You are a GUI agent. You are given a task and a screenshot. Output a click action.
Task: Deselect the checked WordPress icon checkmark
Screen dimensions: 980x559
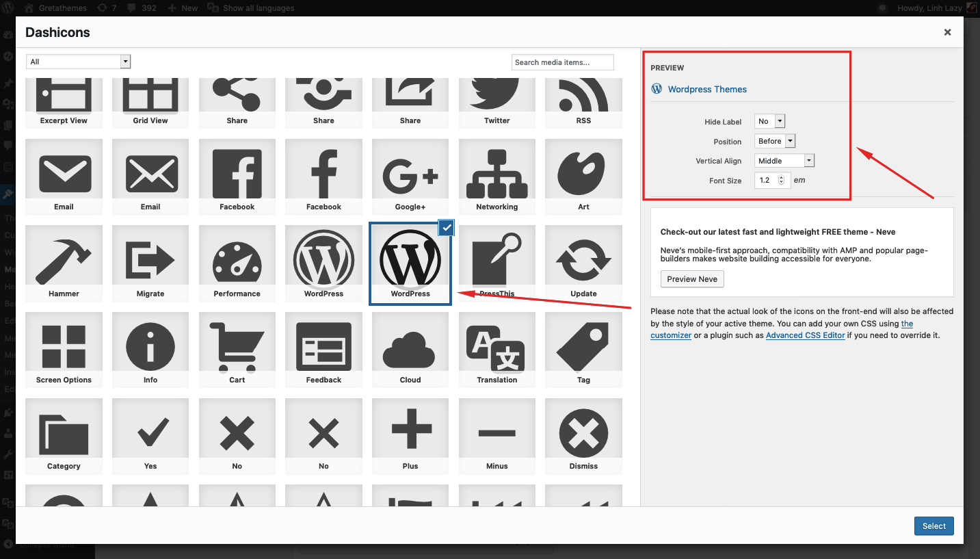[447, 227]
